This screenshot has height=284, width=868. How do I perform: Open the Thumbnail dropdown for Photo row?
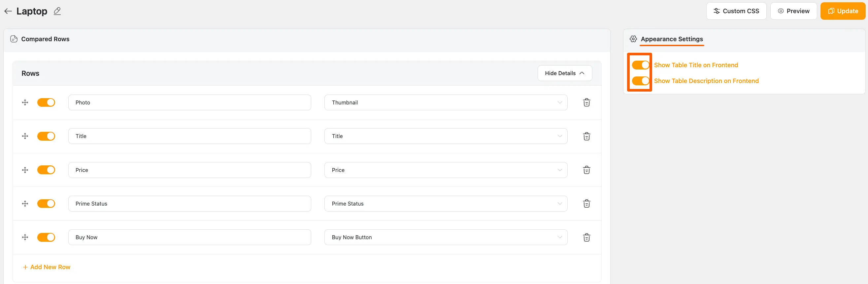click(x=446, y=103)
